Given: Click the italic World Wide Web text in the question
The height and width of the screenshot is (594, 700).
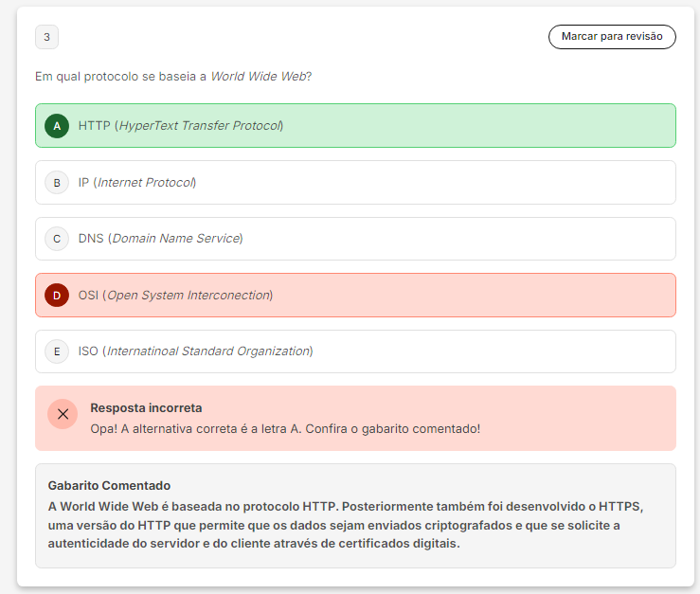Looking at the screenshot, I should tap(258, 77).
